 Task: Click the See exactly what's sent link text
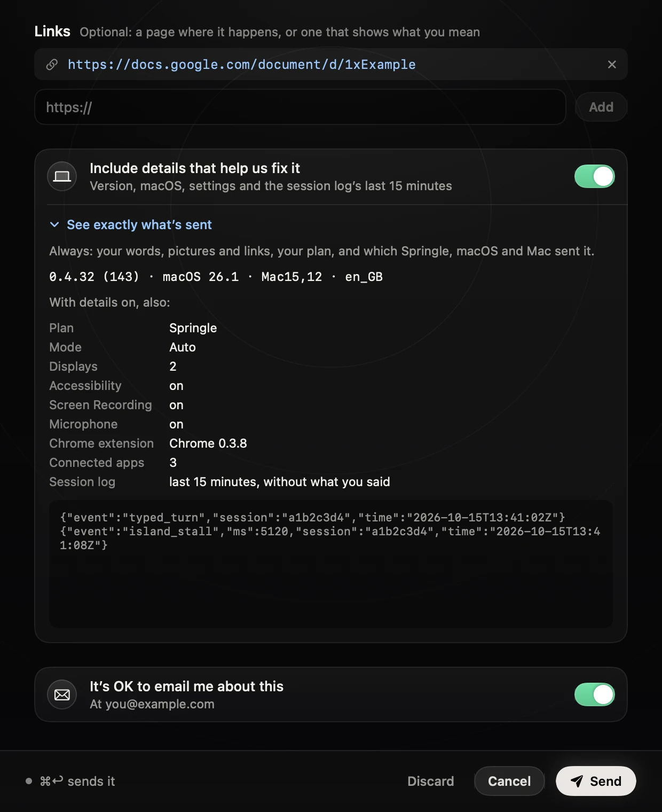[x=139, y=225]
